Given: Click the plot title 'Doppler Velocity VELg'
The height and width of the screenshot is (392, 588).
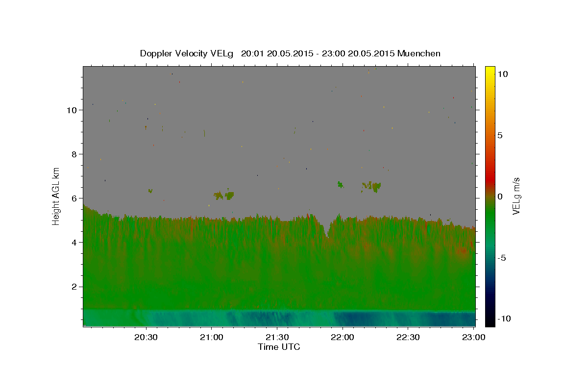Looking at the screenshot, I should pos(187,53).
